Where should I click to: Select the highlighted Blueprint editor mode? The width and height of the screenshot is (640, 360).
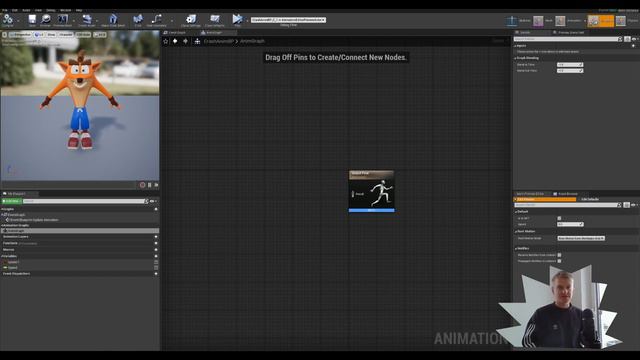[601, 20]
